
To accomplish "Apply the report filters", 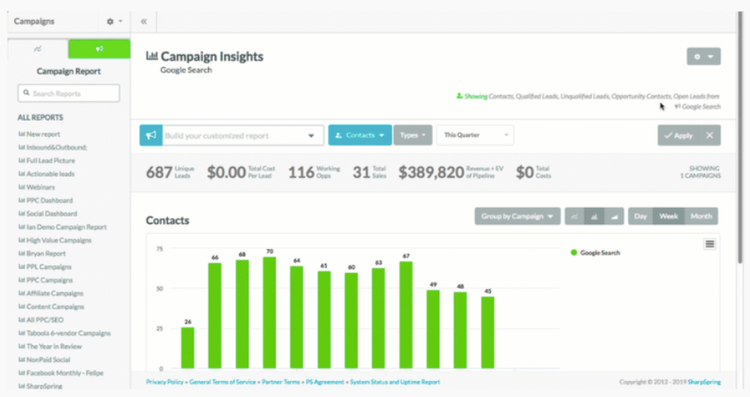I will coord(679,136).
